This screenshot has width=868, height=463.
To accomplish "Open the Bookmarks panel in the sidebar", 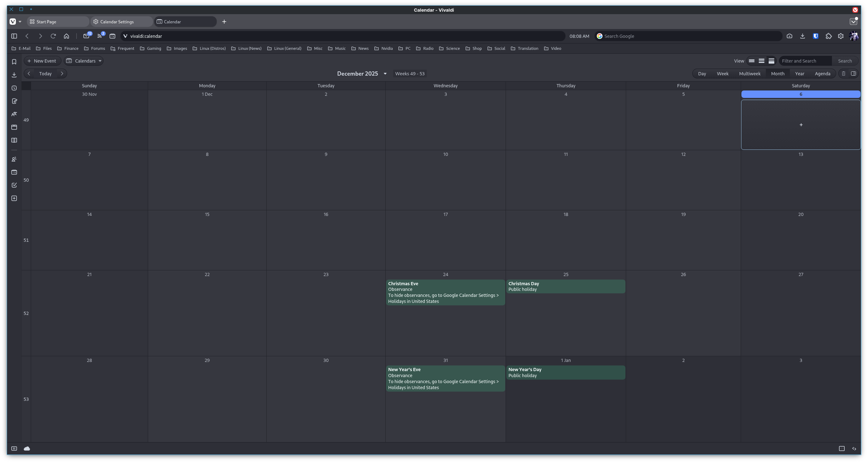I will click(14, 62).
